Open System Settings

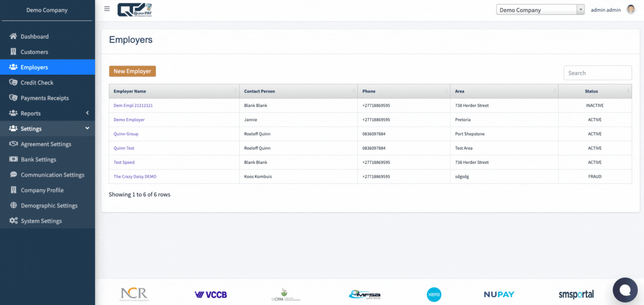(41, 221)
